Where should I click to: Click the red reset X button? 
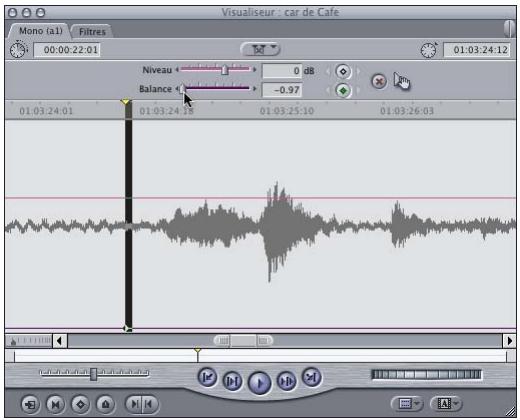tap(379, 81)
